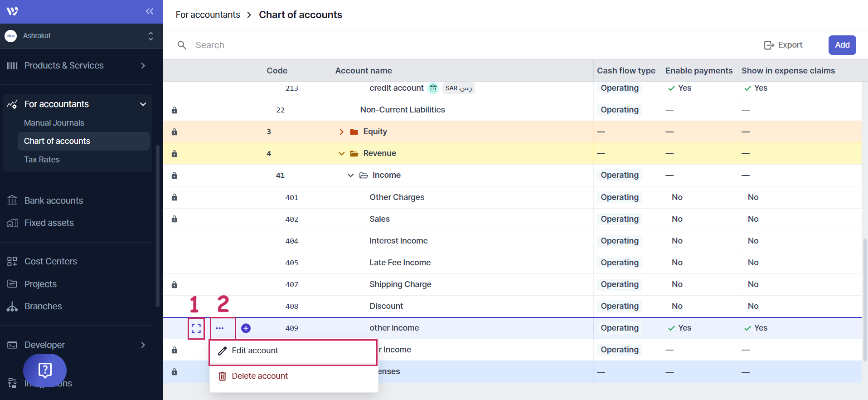Collapse the sidebar with double-chevron icon
Screen dimensions: 868x400
150,11
